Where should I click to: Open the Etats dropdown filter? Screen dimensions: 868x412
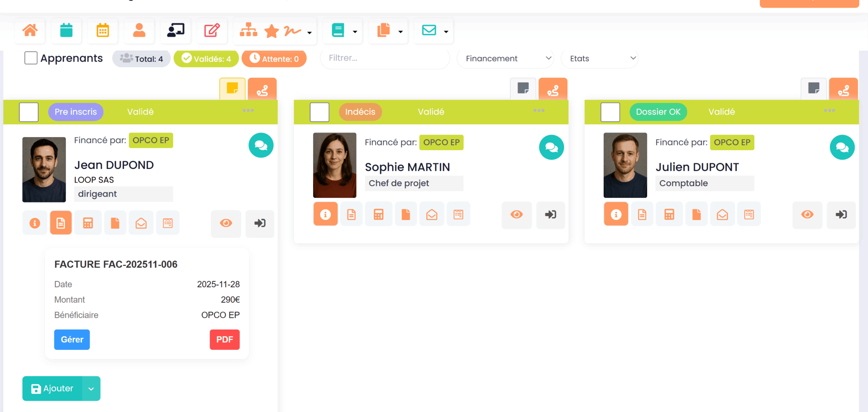click(x=600, y=59)
